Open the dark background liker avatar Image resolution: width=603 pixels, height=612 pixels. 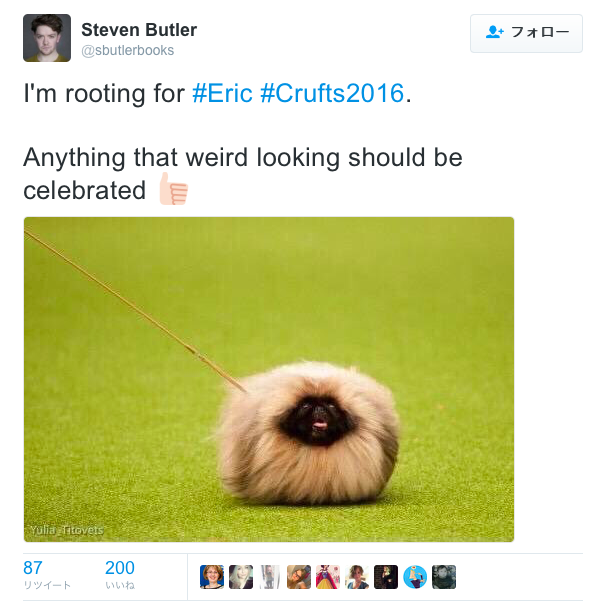[386, 577]
